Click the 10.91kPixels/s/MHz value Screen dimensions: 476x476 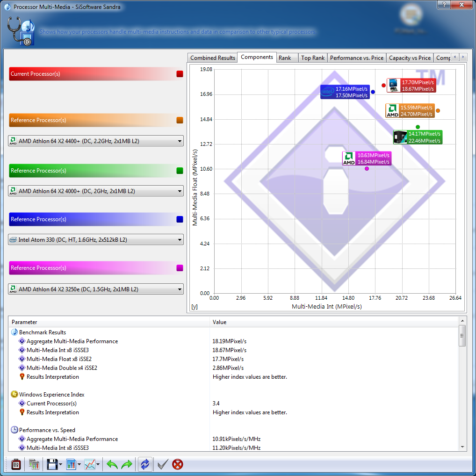pyautogui.click(x=237, y=439)
